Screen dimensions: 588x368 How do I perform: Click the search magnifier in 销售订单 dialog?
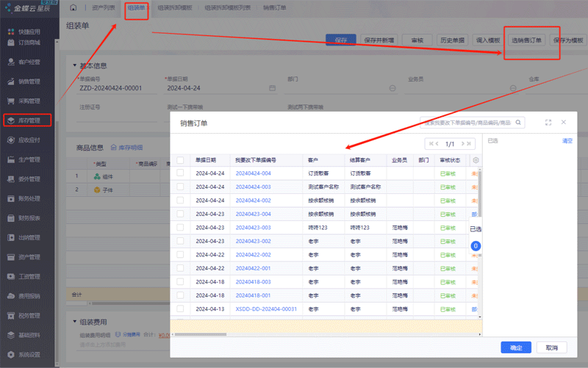click(518, 123)
